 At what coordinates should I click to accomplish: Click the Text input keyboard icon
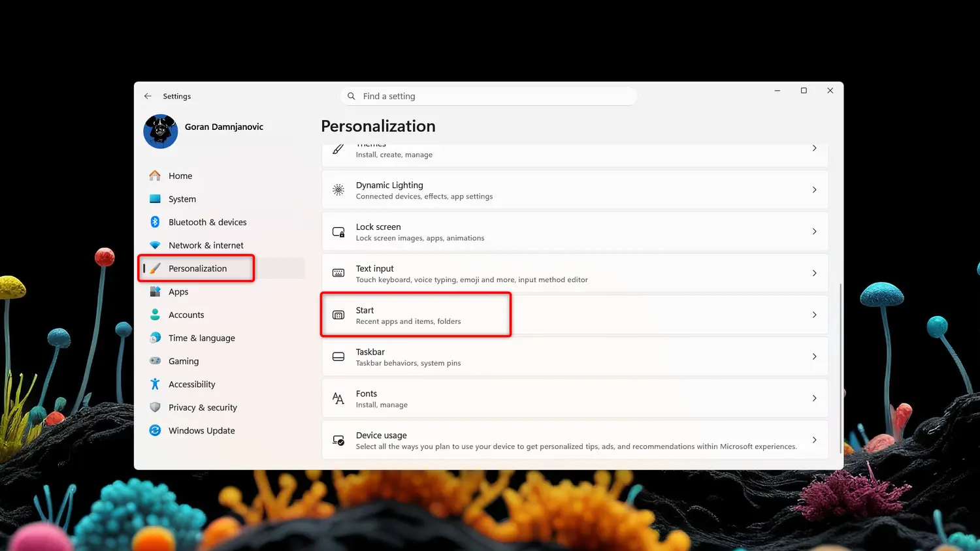[x=338, y=273]
